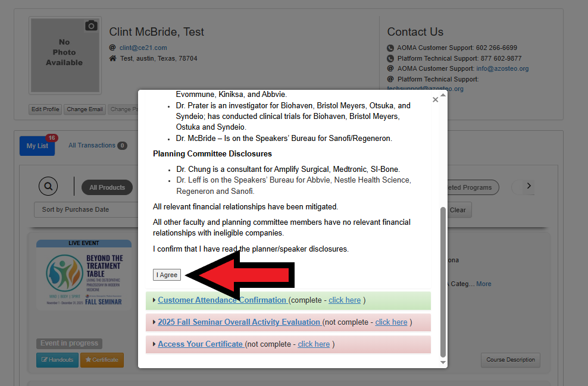Click the Certificate star button
The width and height of the screenshot is (588, 386).
(x=102, y=360)
